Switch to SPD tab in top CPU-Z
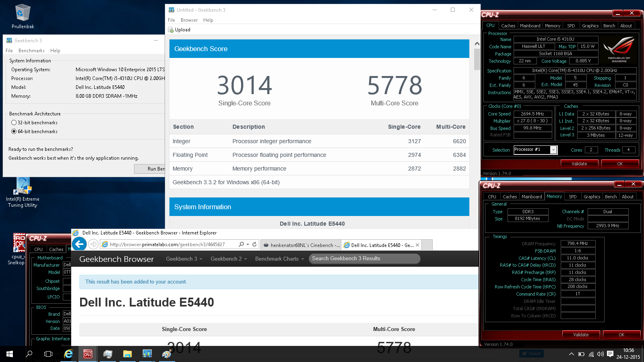 [x=571, y=26]
